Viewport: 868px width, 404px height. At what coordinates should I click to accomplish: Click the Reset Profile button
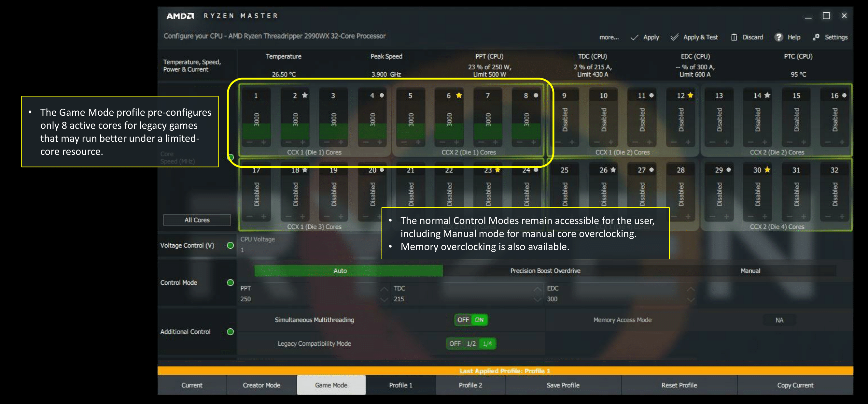coord(679,385)
